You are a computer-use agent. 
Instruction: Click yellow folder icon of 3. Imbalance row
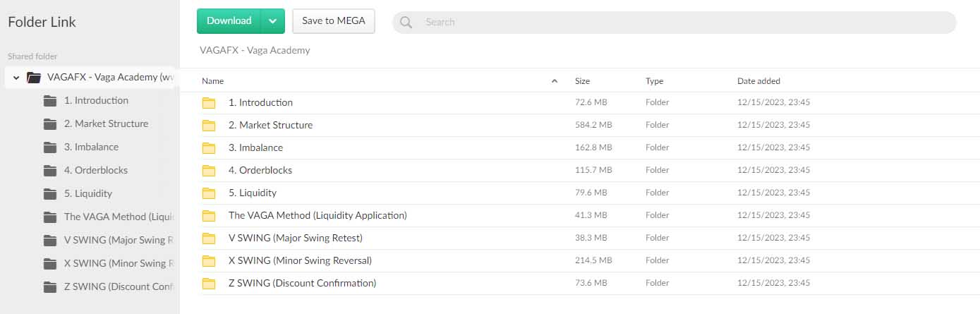click(209, 148)
